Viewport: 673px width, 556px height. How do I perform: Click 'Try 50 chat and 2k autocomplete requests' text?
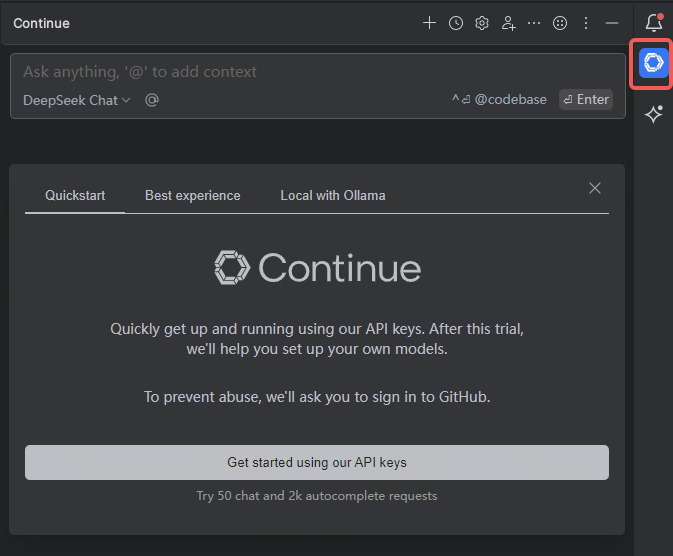[x=317, y=496]
